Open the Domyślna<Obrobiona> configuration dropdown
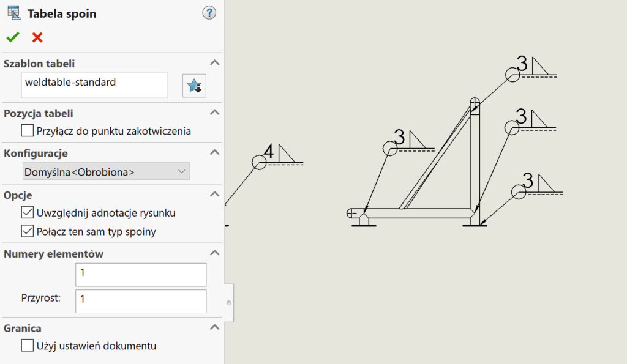This screenshot has height=364, width=627. 106,172
